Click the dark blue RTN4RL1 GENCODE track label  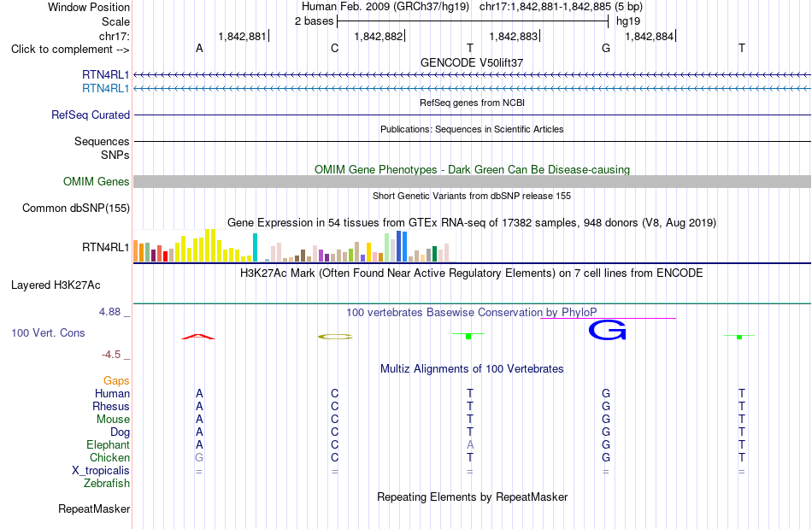[106, 74]
